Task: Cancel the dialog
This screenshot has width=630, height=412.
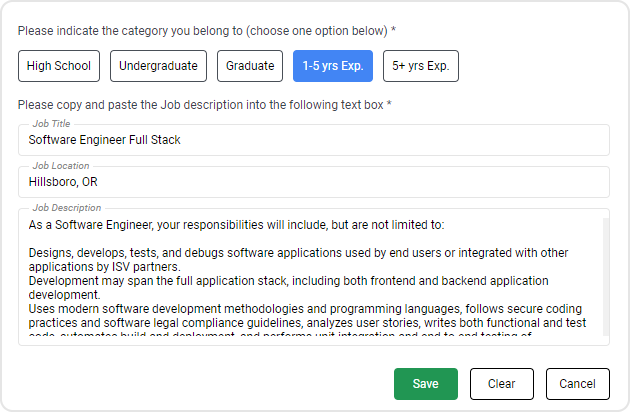Action: tap(577, 383)
